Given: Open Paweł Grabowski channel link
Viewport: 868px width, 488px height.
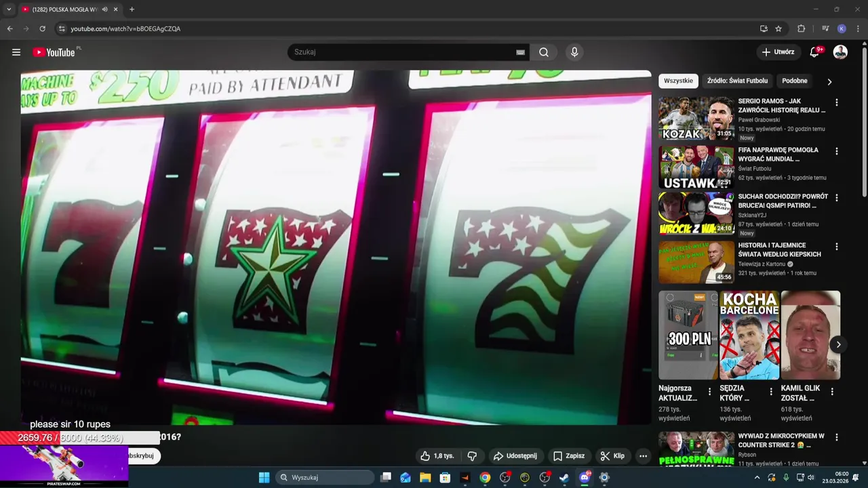Looking at the screenshot, I should pyautogui.click(x=759, y=120).
